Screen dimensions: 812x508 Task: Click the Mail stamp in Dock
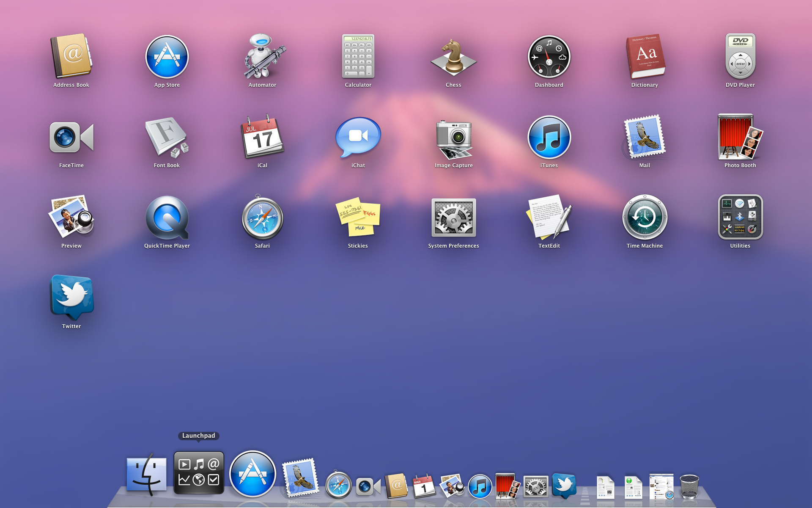tap(300, 478)
